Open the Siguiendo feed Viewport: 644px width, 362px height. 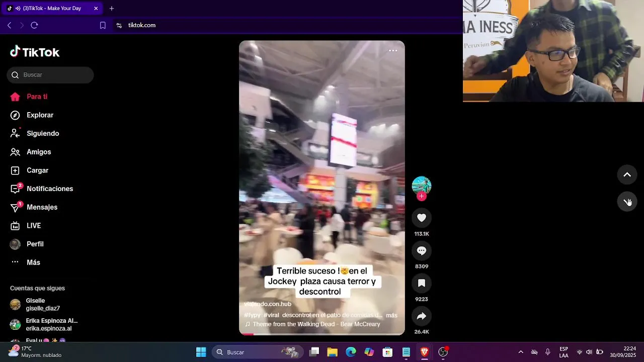click(x=35, y=133)
